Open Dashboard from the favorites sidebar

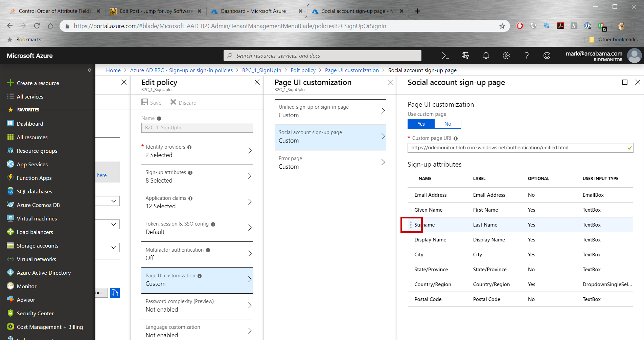tap(30, 124)
